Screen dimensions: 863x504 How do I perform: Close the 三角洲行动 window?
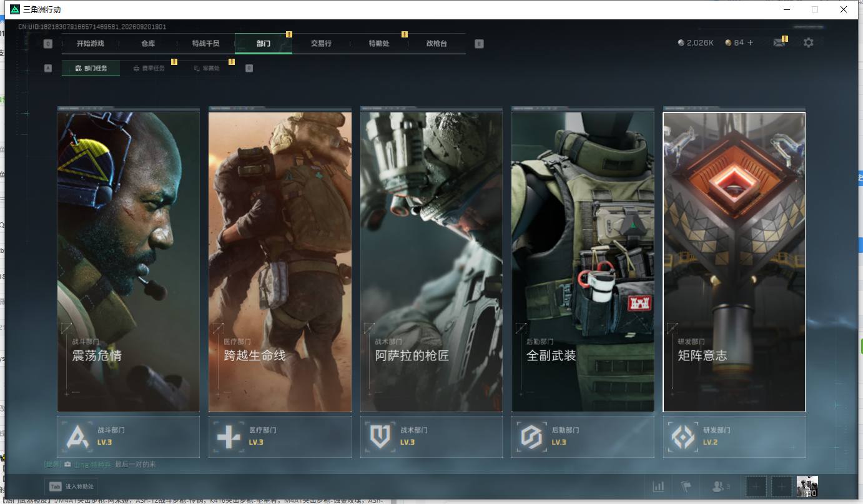tap(844, 9)
